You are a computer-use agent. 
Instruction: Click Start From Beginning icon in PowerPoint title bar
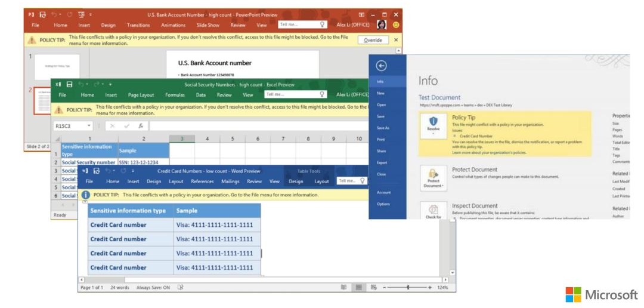click(81, 15)
